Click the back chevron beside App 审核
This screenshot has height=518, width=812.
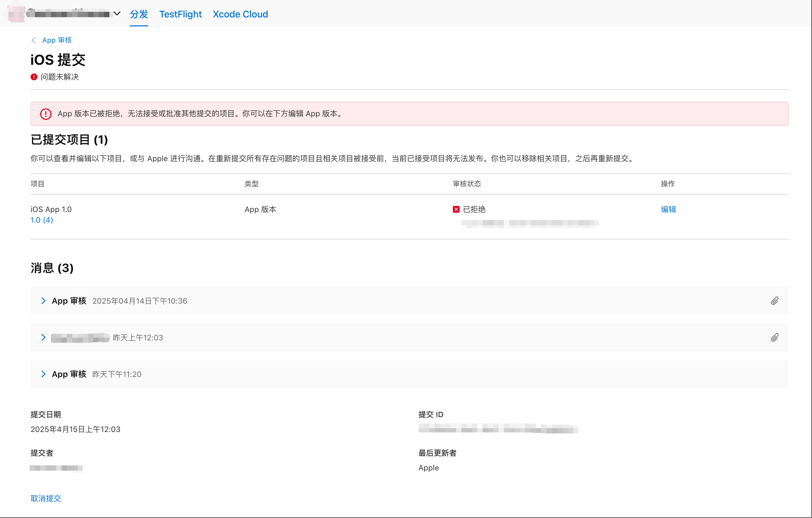coord(33,40)
